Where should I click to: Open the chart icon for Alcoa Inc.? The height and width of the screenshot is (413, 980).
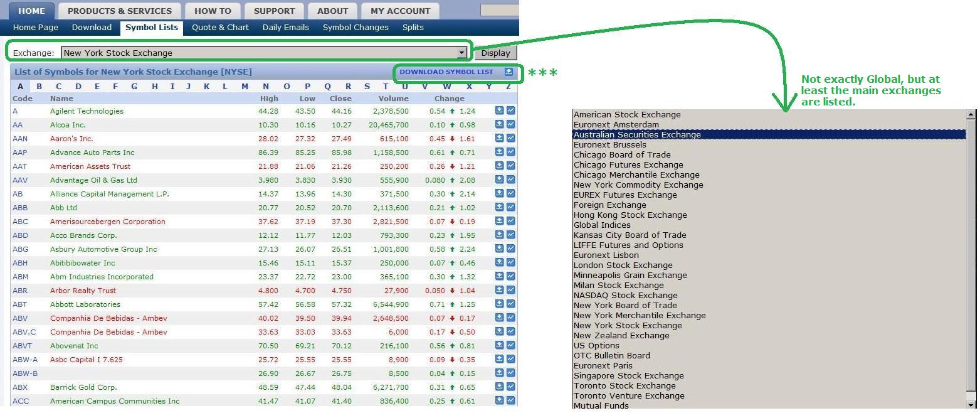tap(510, 125)
